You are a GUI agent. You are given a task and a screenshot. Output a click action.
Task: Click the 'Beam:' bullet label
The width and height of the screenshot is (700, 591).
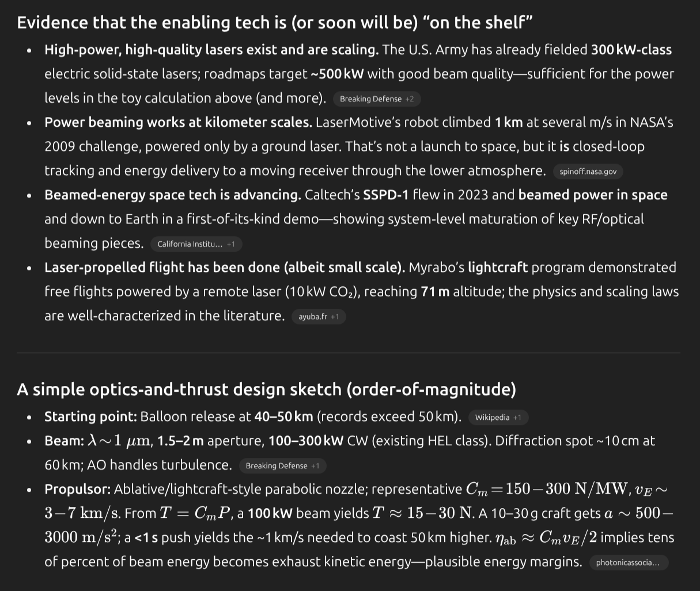(64, 441)
